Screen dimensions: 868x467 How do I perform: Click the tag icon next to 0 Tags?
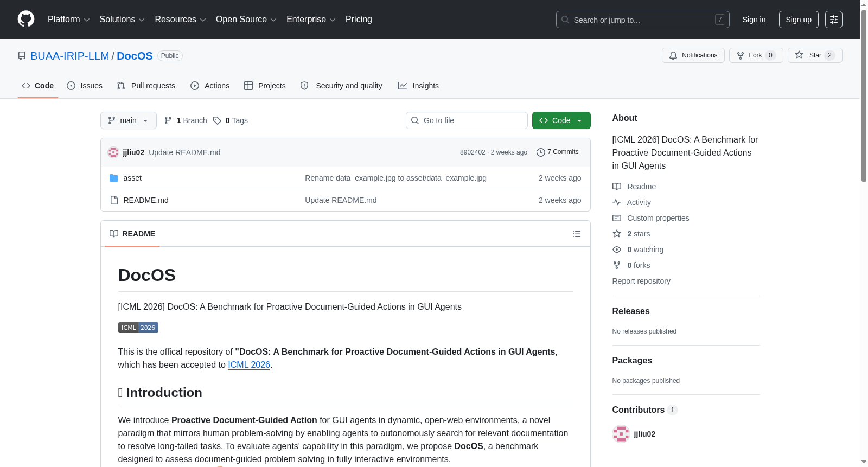[217, 120]
